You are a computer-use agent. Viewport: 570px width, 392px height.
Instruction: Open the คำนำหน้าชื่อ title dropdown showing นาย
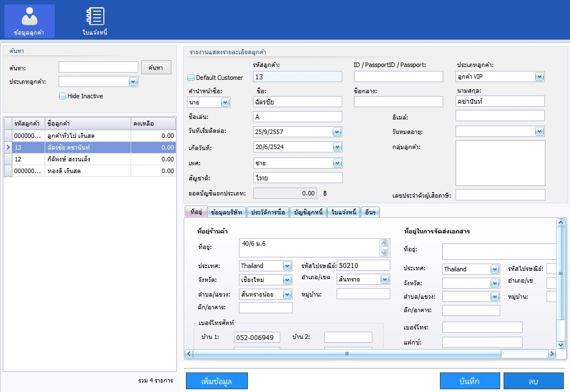225,102
